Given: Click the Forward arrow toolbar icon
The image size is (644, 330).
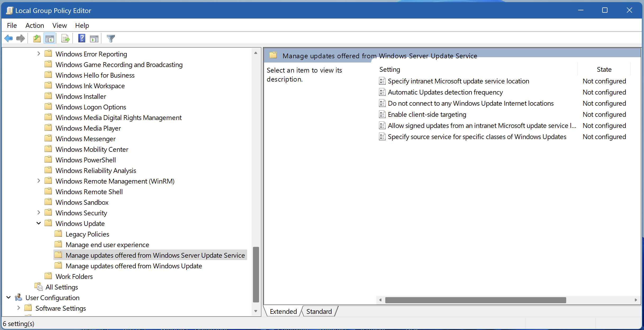Looking at the screenshot, I should (x=21, y=39).
